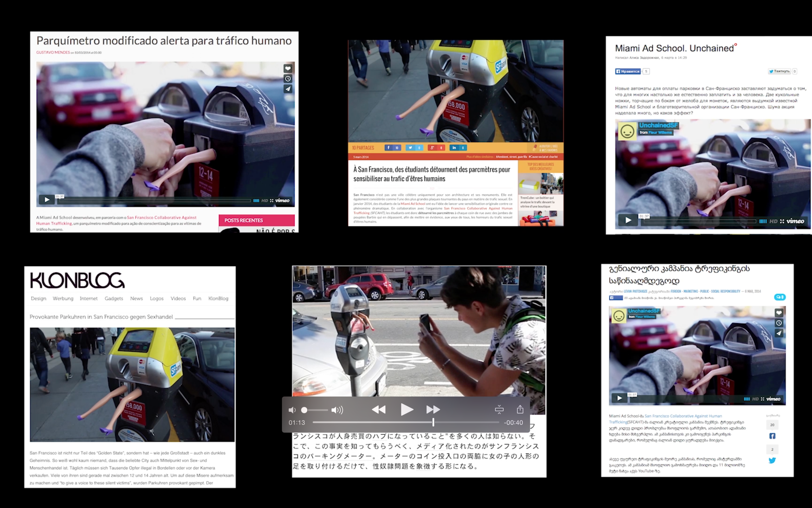The image size is (812, 508).
Task: Play the Vimeo video on the Russian page
Action: point(628,220)
